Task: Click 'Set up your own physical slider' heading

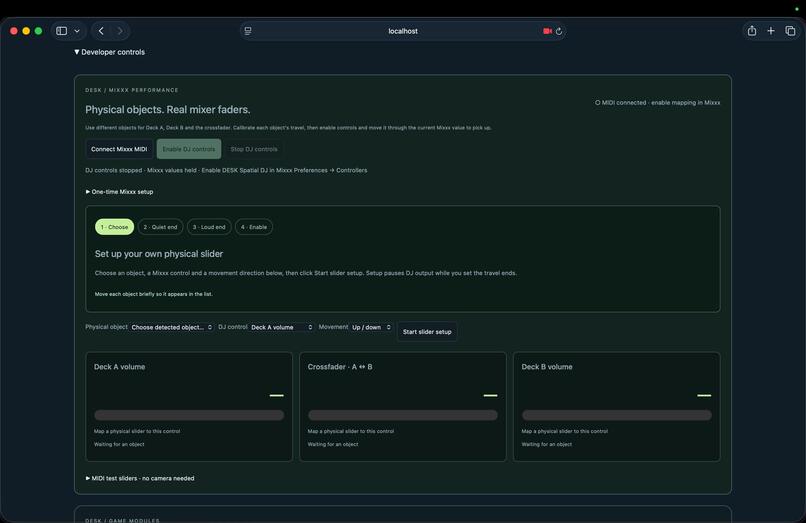Action: (x=159, y=254)
